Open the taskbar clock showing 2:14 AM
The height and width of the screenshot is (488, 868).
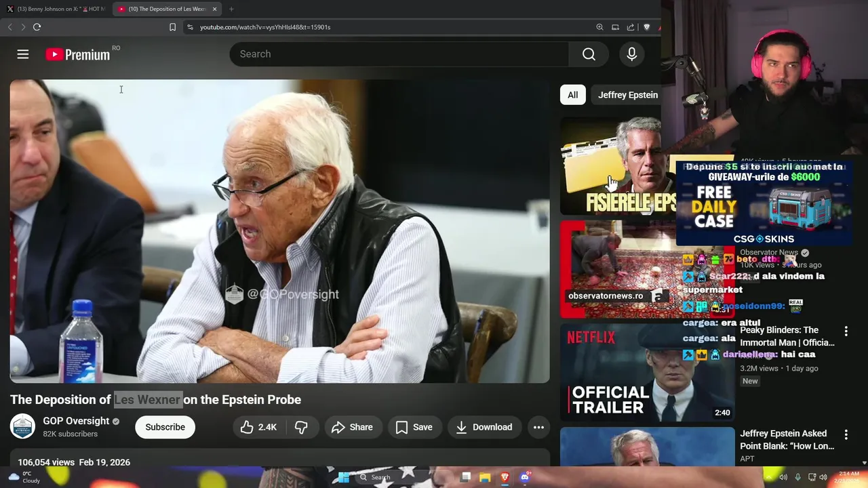click(x=848, y=477)
